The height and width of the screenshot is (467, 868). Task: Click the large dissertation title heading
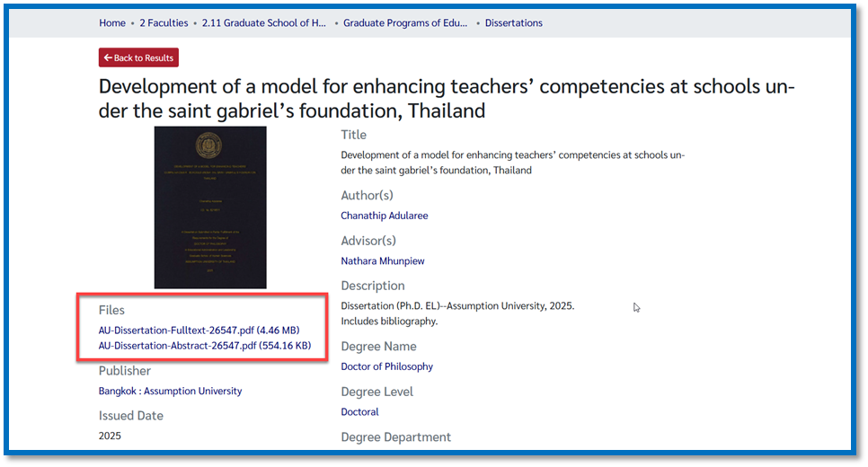coord(446,99)
